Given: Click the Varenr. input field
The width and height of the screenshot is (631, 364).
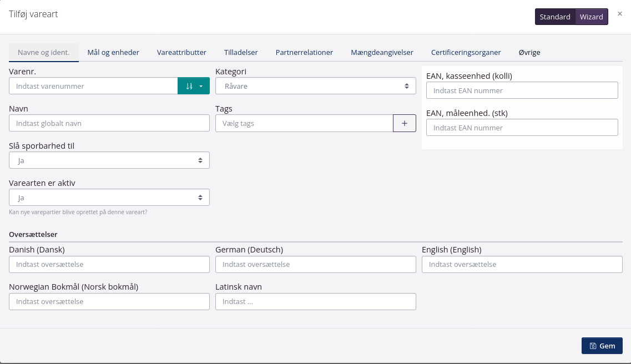Looking at the screenshot, I should click(93, 86).
